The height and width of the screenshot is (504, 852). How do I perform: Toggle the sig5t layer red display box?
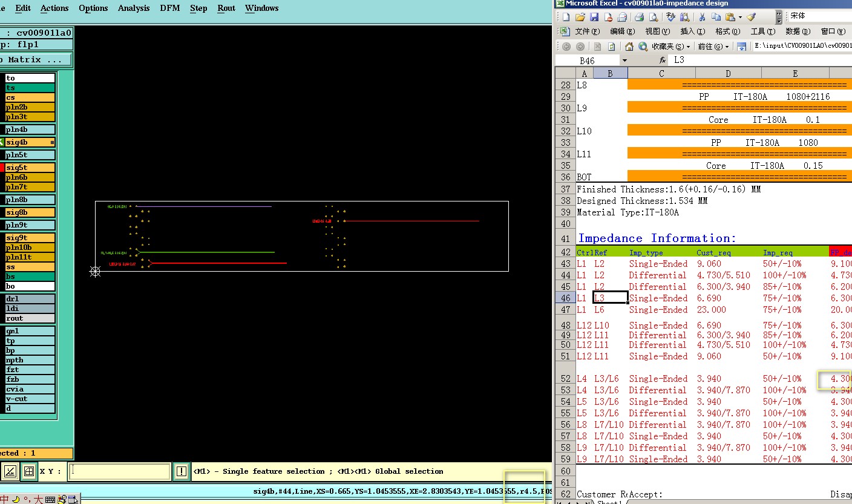click(2, 168)
